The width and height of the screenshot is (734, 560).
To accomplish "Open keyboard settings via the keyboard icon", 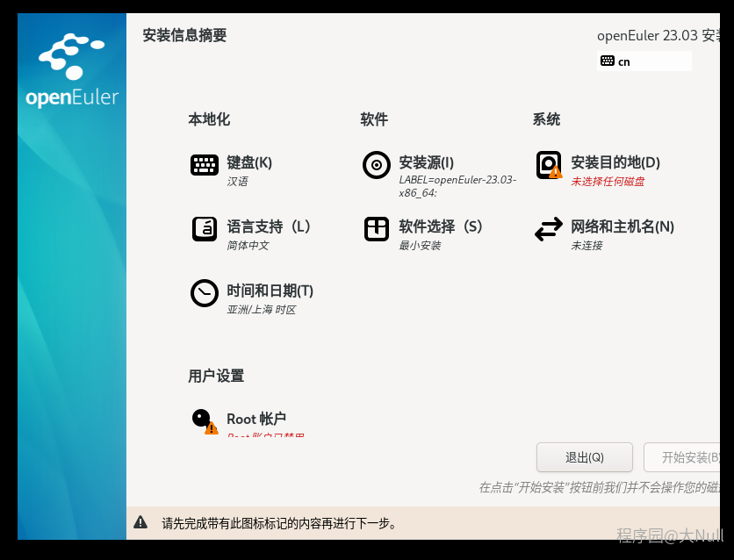I will click(205, 165).
